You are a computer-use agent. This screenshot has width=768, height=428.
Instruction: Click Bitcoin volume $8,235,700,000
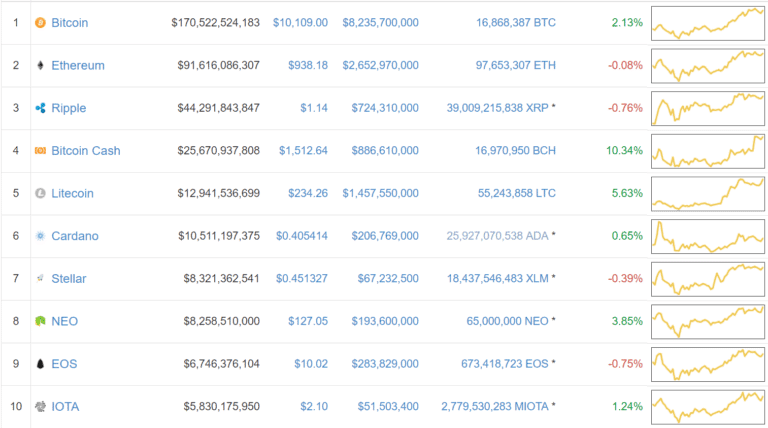coord(381,23)
